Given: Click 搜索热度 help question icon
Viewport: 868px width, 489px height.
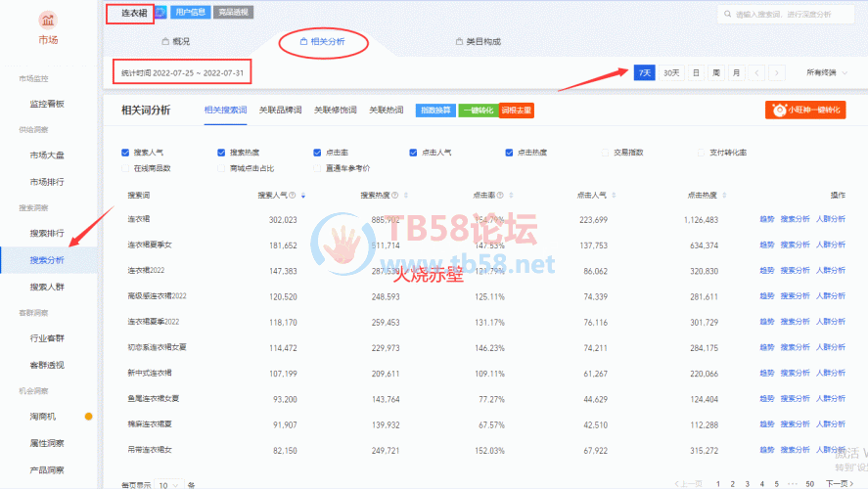Looking at the screenshot, I should (x=394, y=196).
